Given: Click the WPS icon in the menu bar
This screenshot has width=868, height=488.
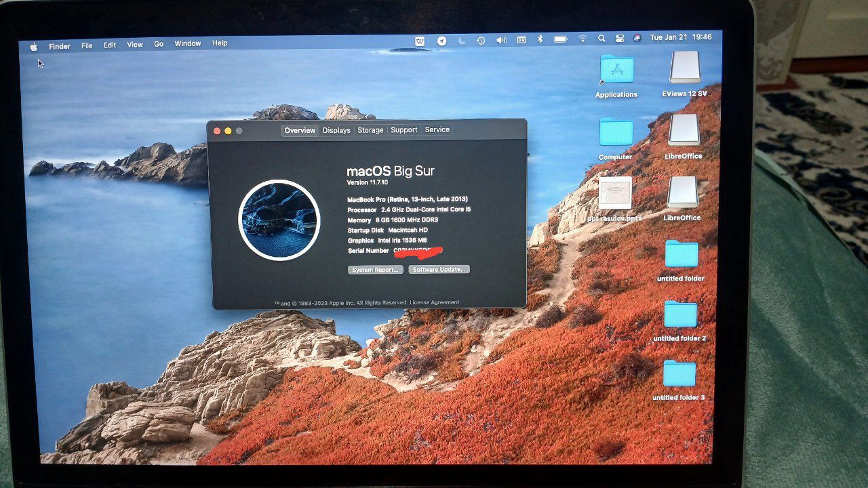Looking at the screenshot, I should pos(420,41).
